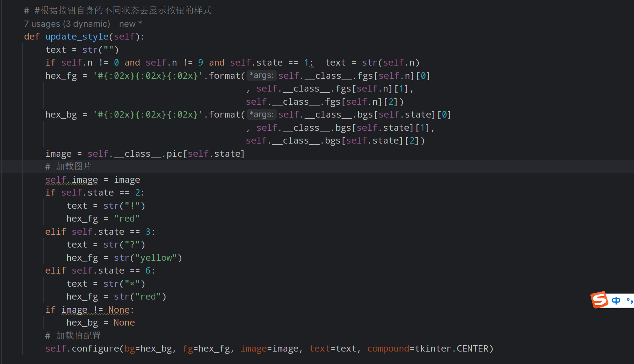Place cursor on the update_style function name
This screenshot has height=364, width=634.
(x=77, y=37)
